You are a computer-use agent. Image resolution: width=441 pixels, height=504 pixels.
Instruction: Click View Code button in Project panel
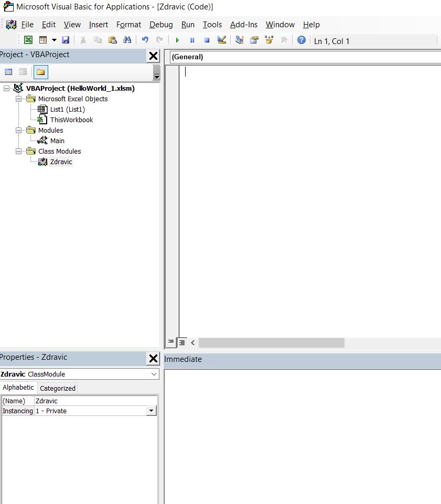(x=8, y=72)
